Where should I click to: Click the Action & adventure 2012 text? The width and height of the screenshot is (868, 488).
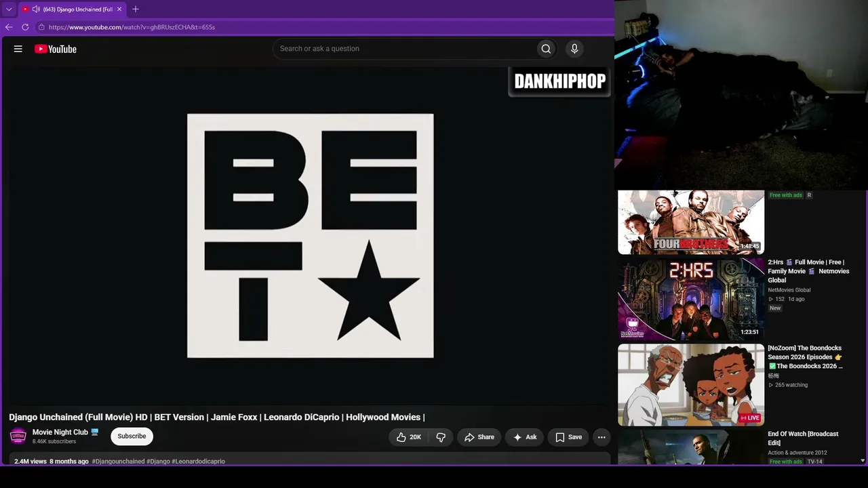point(797,453)
